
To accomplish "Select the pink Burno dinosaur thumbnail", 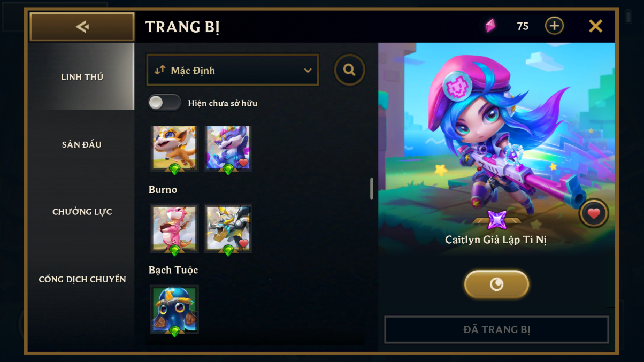I will tap(174, 229).
